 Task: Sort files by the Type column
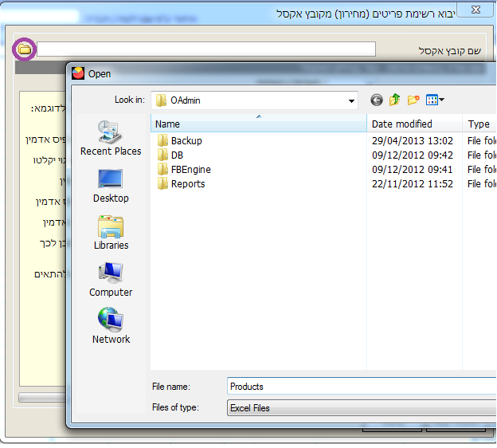tap(479, 124)
